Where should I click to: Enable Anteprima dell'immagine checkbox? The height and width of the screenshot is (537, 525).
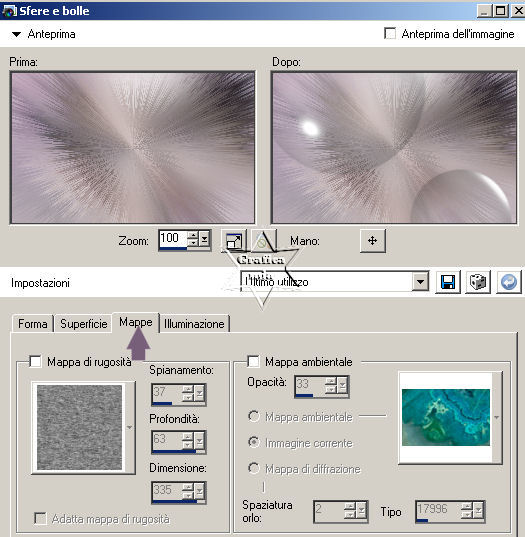[390, 34]
